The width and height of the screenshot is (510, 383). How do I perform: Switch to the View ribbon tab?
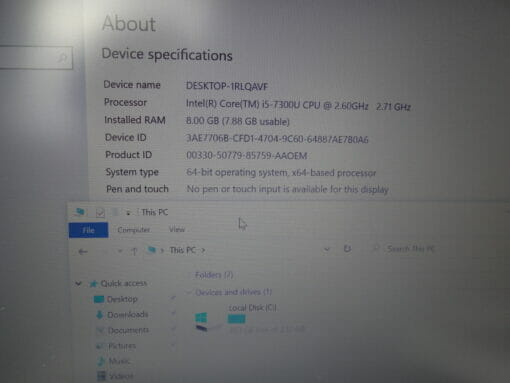click(x=177, y=229)
